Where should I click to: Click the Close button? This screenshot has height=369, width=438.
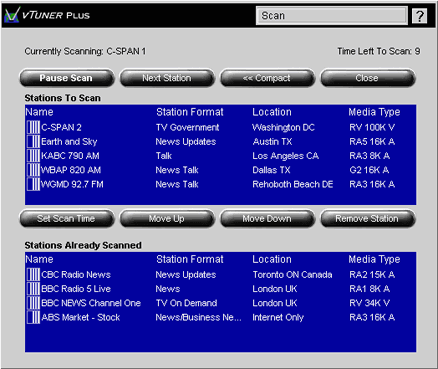[368, 78]
